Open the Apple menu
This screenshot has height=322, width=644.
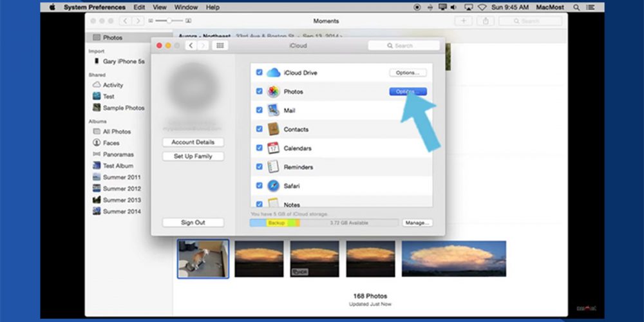(x=52, y=7)
